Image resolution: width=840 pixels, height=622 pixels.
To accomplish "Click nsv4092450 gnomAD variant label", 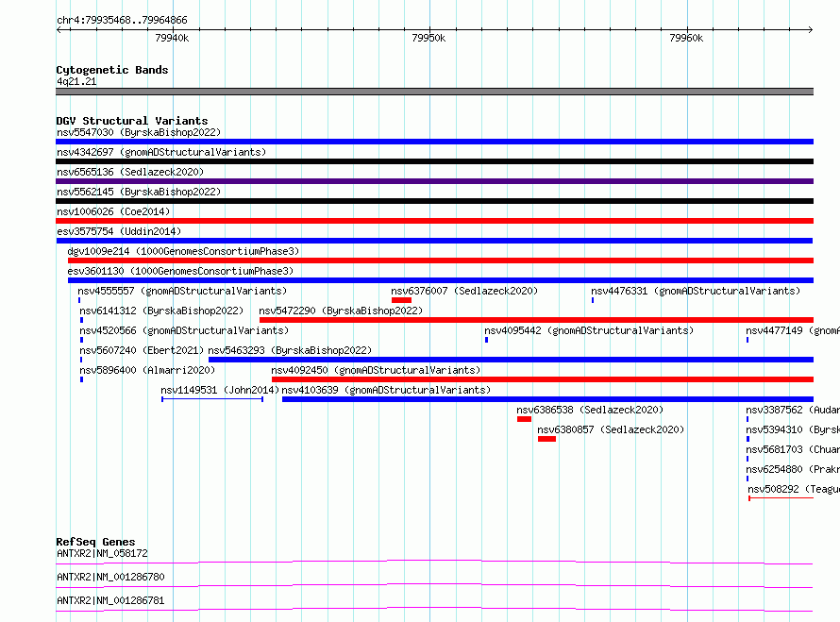I will 376,370.
